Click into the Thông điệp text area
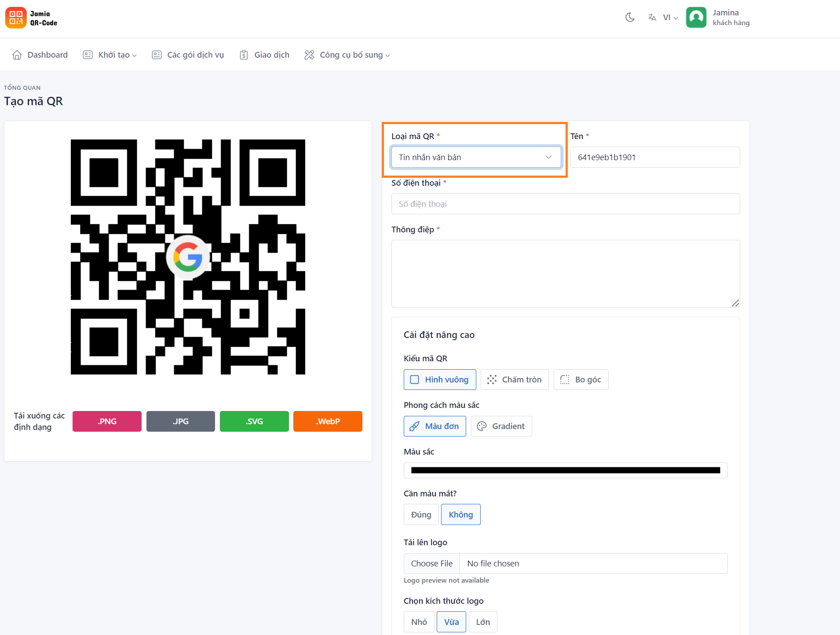This screenshot has width=840, height=635. [566, 274]
